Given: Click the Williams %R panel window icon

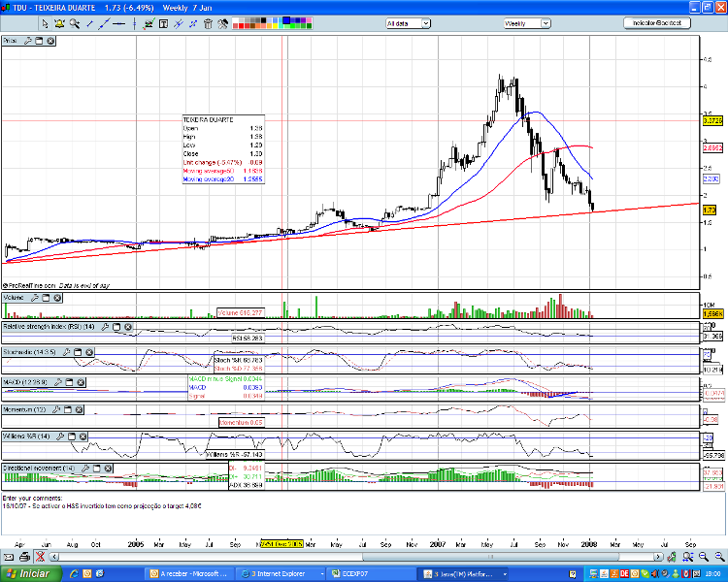Looking at the screenshot, I should click(72, 436).
